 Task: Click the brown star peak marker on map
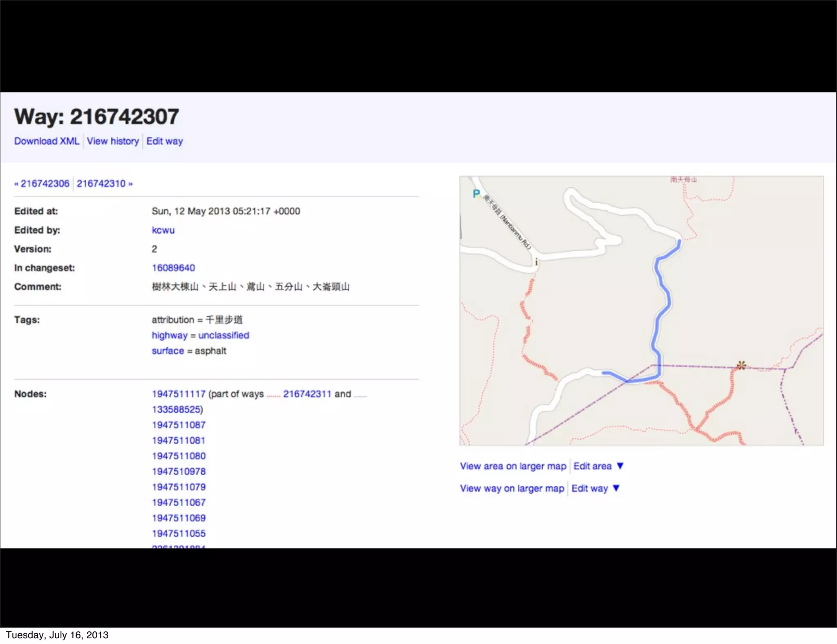741,365
